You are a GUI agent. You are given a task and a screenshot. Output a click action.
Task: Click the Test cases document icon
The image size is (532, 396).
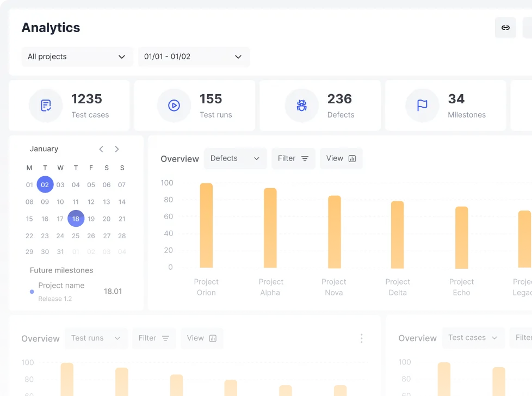pos(46,106)
